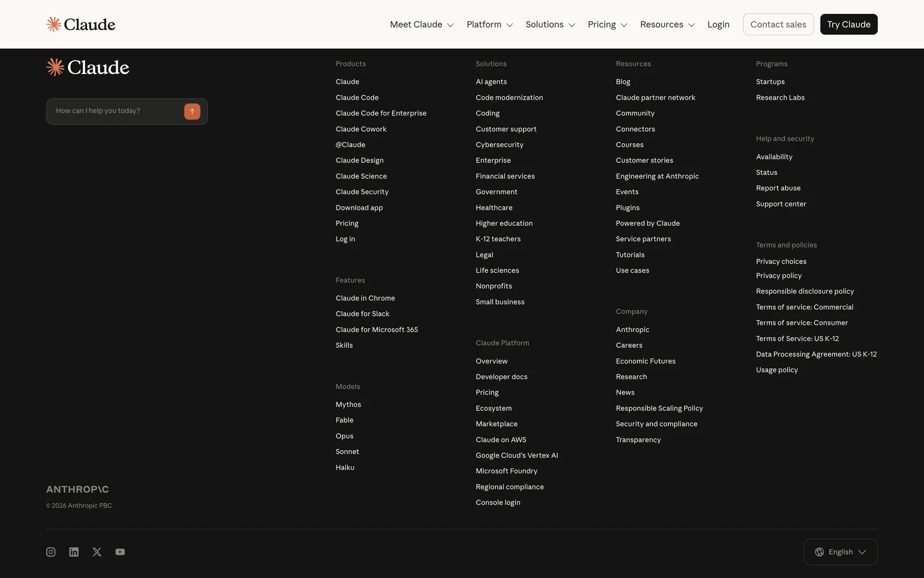
Task: Open the Instagram social icon
Action: pos(51,552)
